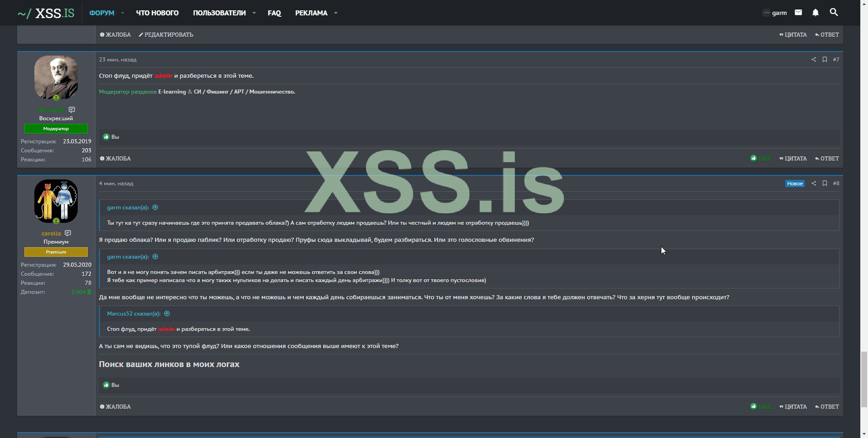This screenshot has width=868, height=438.
Task: Click moderator's bearded man avatar
Action: [x=56, y=77]
